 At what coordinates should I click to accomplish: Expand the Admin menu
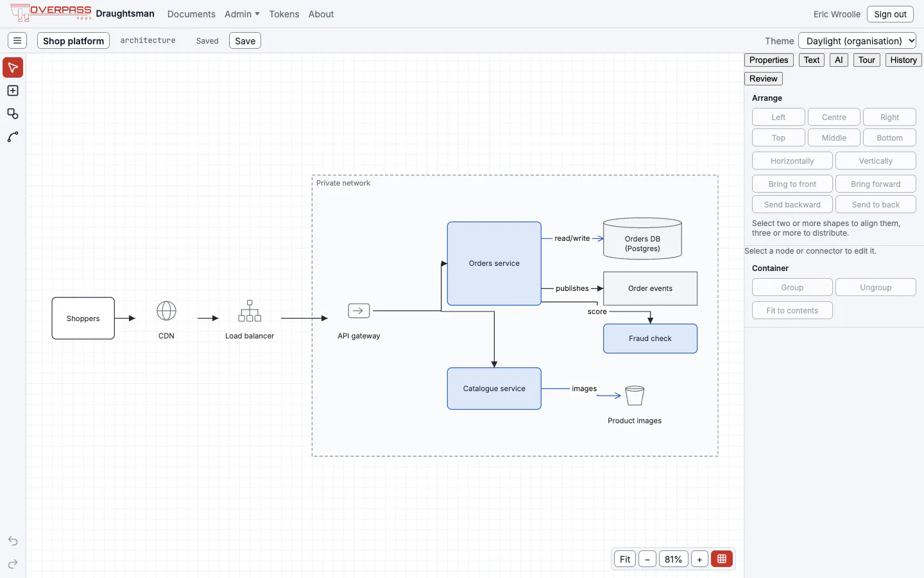[x=242, y=14]
